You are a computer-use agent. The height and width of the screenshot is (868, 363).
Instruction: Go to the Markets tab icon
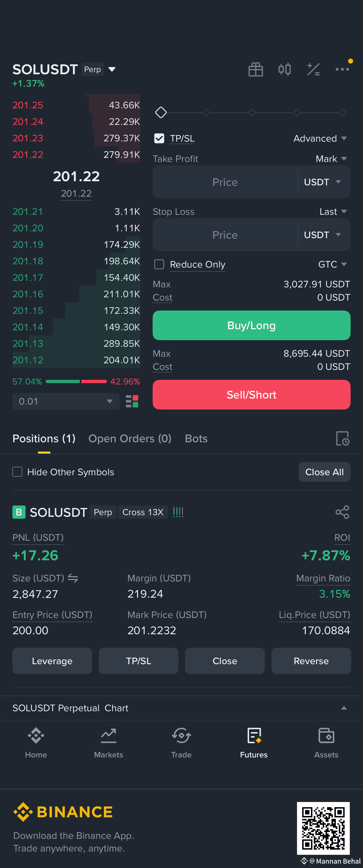[x=109, y=736]
